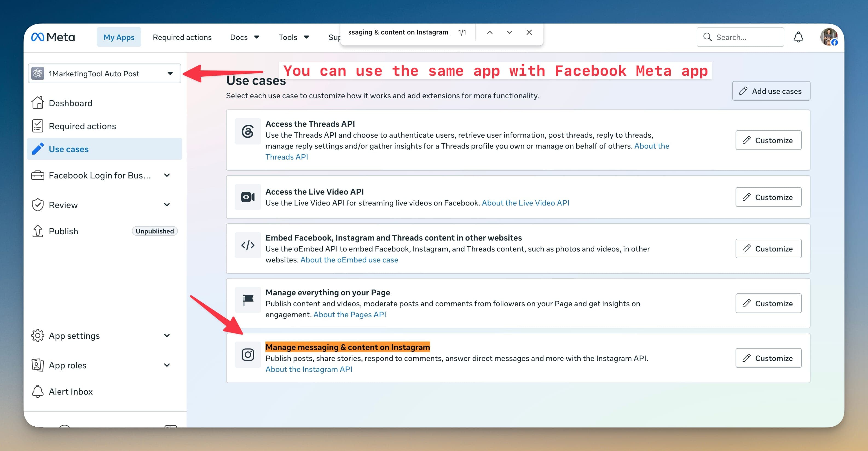This screenshot has height=451, width=868.
Task: Select Use cases in the sidebar
Action: coord(105,149)
